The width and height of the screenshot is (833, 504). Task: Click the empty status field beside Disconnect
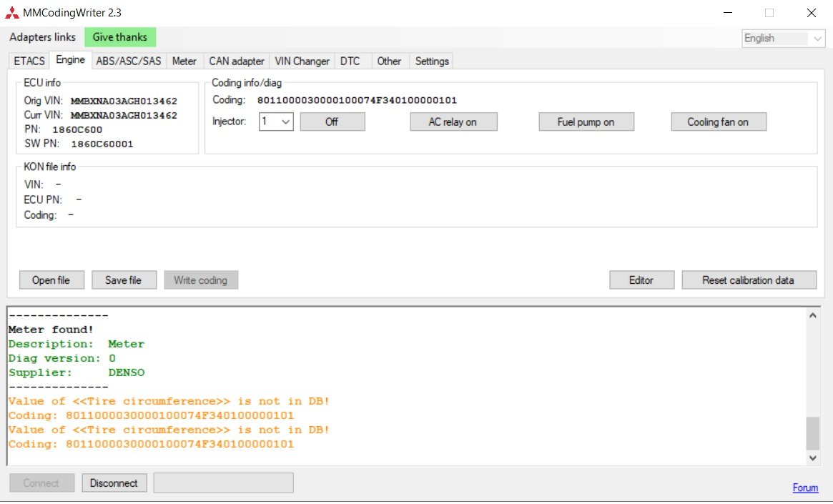(224, 483)
